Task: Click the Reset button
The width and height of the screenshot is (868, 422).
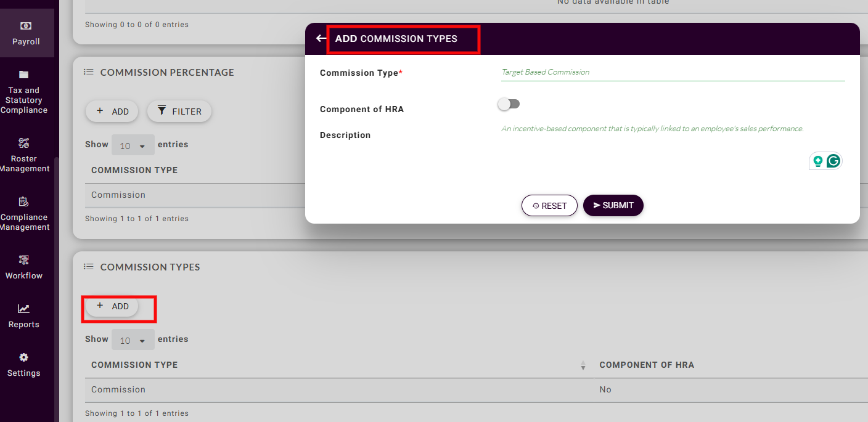Action: point(549,206)
